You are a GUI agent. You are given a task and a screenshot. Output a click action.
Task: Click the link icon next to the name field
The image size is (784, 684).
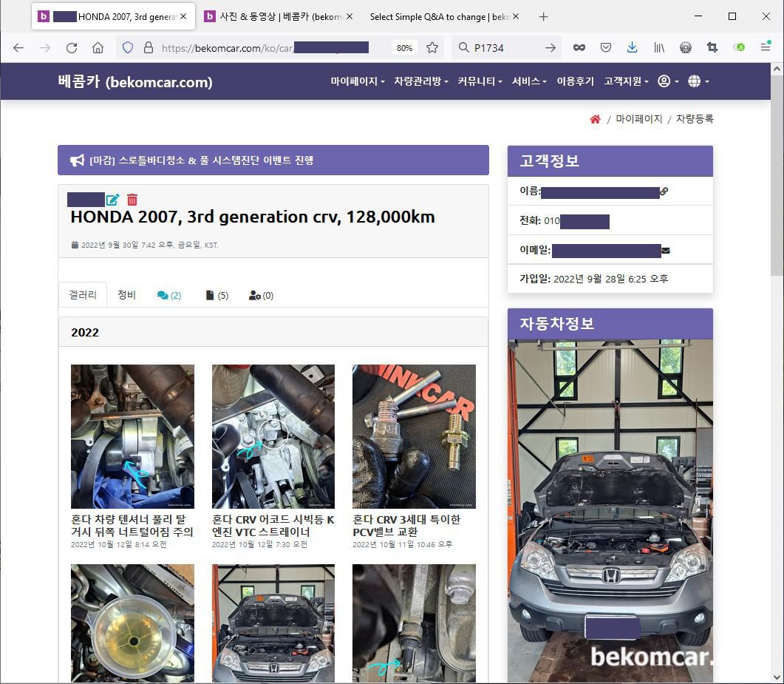coord(664,191)
